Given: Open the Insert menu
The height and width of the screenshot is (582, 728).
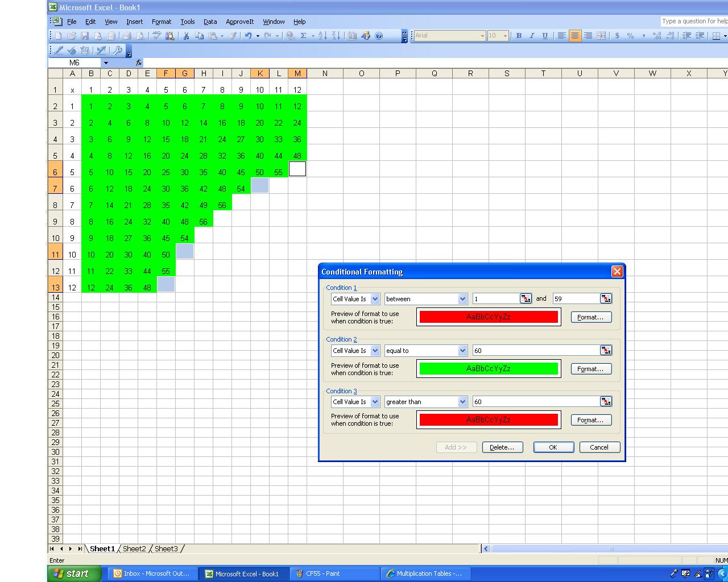Looking at the screenshot, I should [x=135, y=22].
